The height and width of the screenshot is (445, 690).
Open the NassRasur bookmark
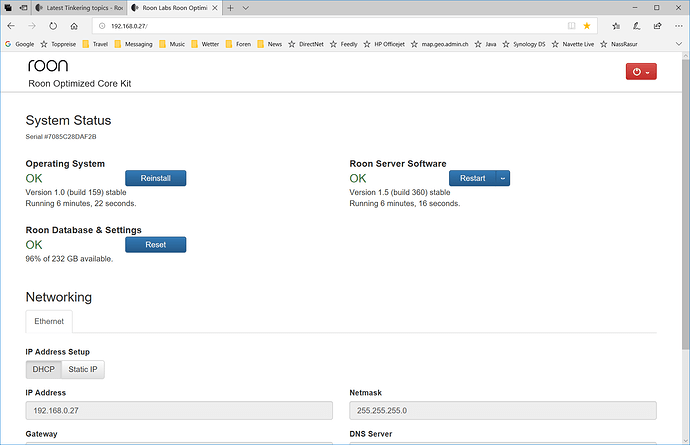click(x=619, y=44)
